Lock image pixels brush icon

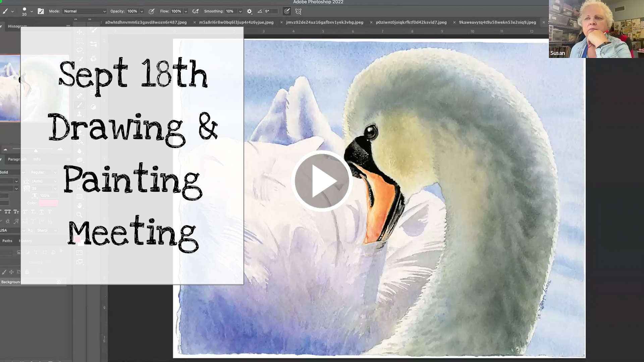click(4, 272)
